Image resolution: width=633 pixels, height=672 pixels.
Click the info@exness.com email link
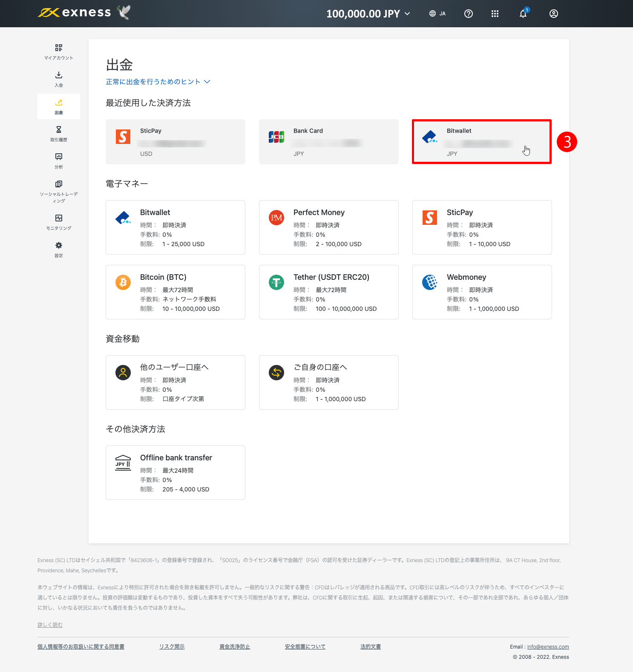[548, 647]
